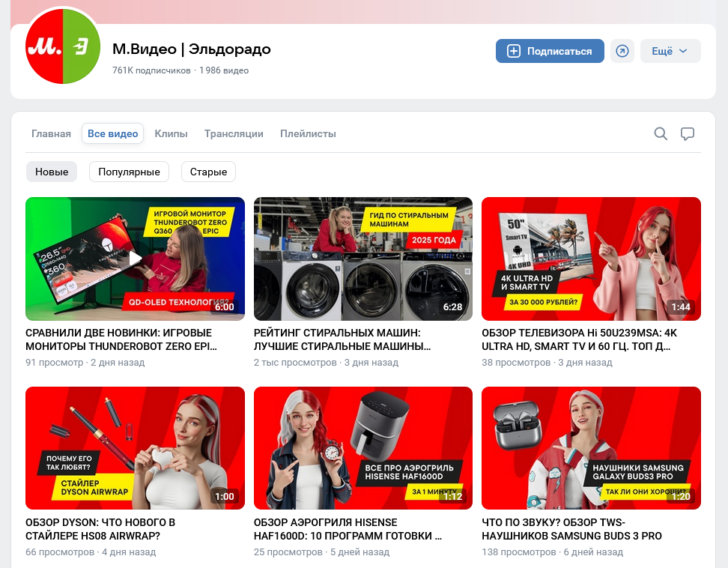Sort videos by Новые

52,172
